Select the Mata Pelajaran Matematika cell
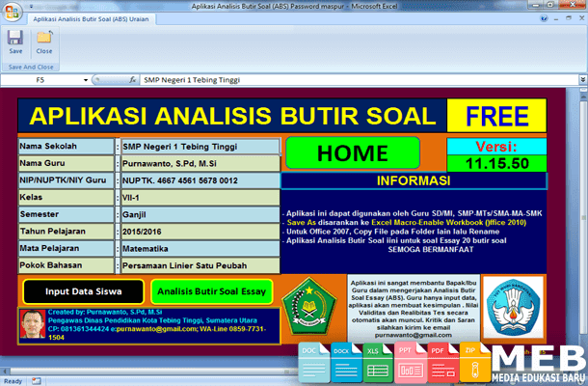The height and width of the screenshot is (386, 588). pyautogui.click(x=200, y=249)
